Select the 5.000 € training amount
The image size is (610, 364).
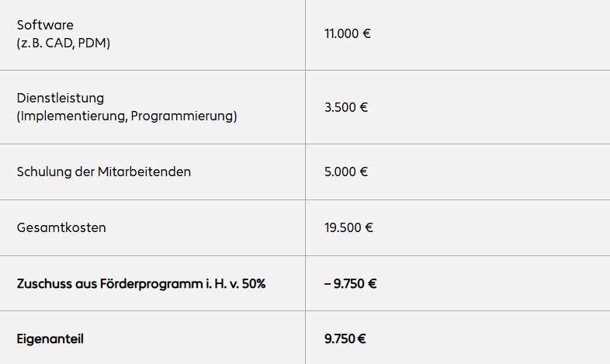[346, 172]
